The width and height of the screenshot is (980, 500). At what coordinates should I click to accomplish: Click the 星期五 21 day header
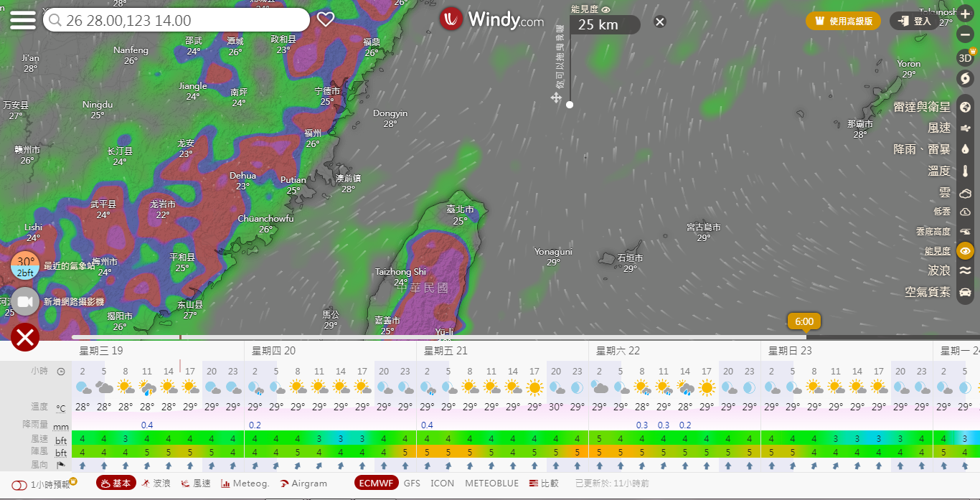[x=446, y=351]
